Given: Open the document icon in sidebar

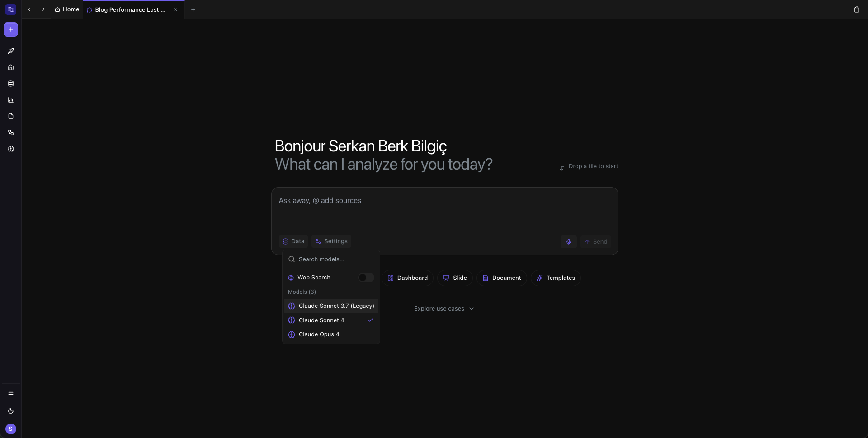Looking at the screenshot, I should pos(11,116).
